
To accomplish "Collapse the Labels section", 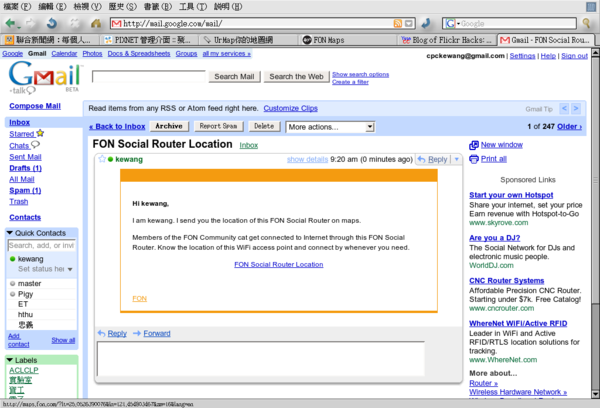I will tap(10, 360).
